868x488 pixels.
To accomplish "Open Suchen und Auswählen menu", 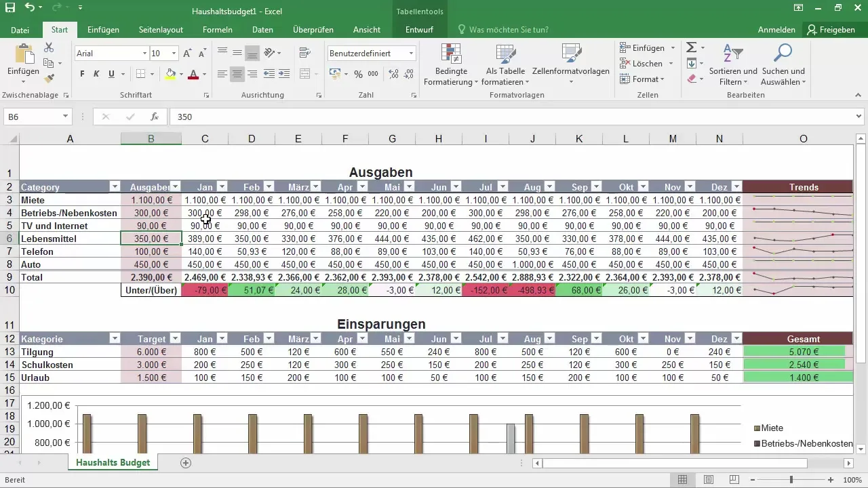I will [783, 64].
